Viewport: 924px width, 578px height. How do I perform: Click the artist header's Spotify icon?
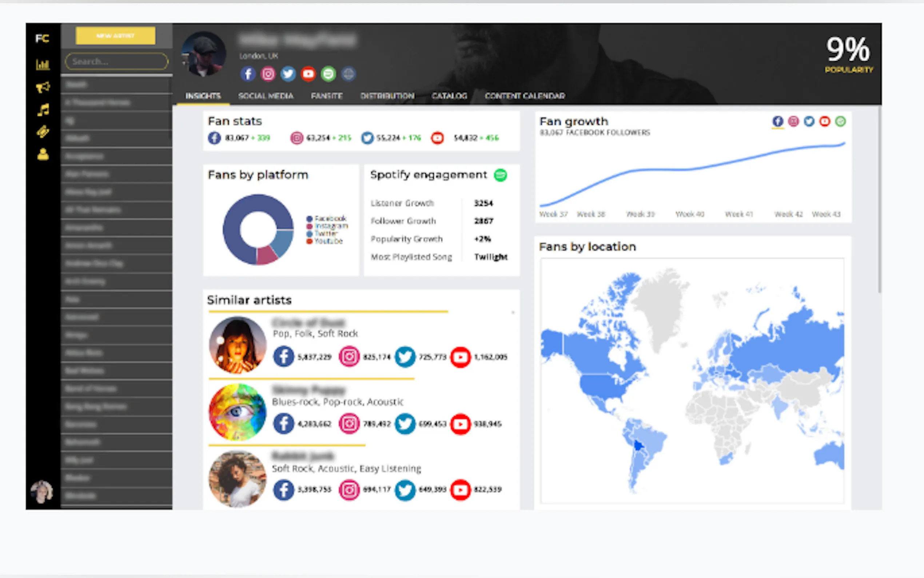tap(328, 74)
